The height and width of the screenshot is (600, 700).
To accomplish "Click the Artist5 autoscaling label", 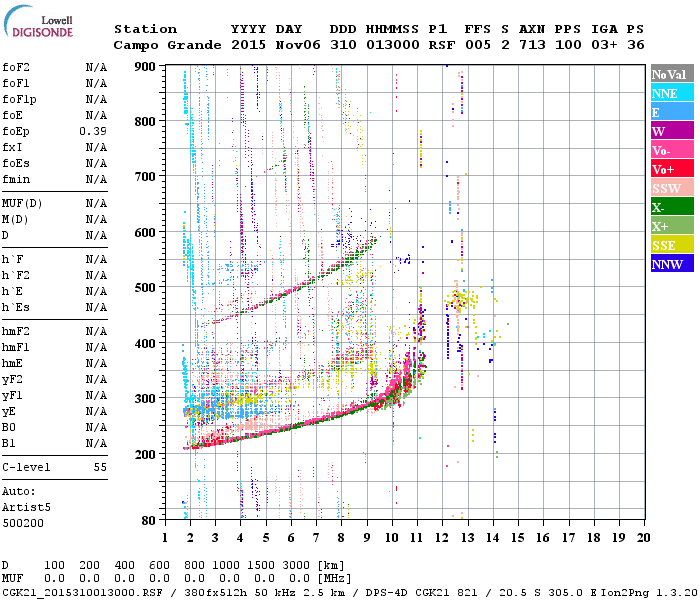I will (x=26, y=508).
